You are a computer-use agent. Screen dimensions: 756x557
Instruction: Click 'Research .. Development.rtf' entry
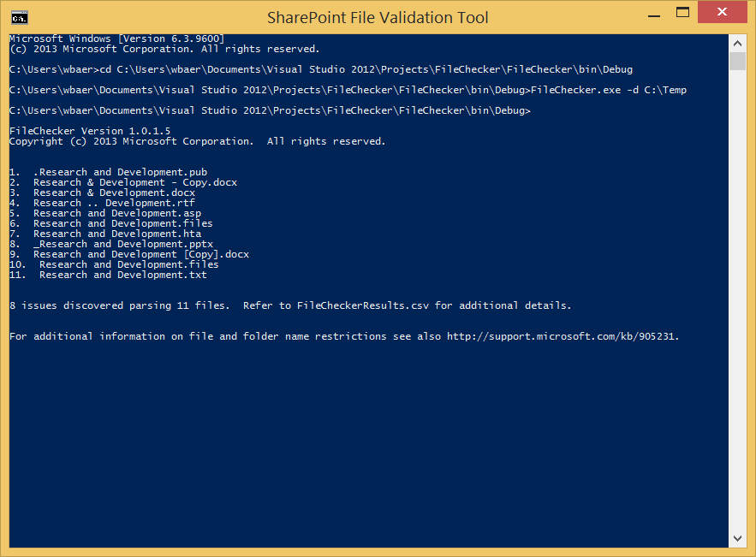point(114,203)
